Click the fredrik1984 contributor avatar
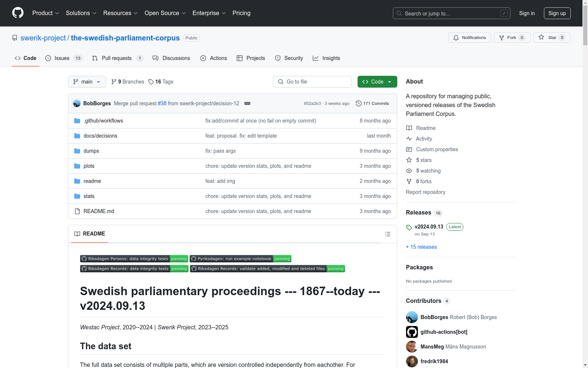Image resolution: width=588 pixels, height=368 pixels. (x=412, y=361)
